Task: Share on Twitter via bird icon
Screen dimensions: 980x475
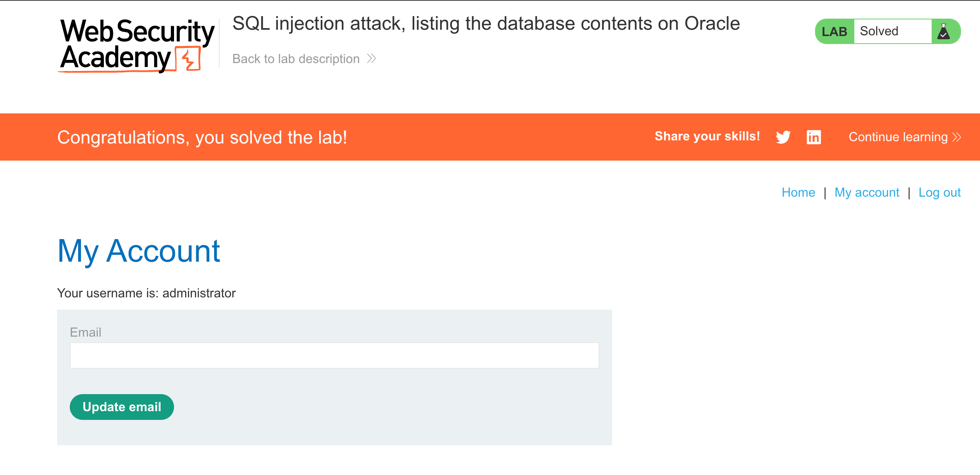Action: click(x=783, y=137)
